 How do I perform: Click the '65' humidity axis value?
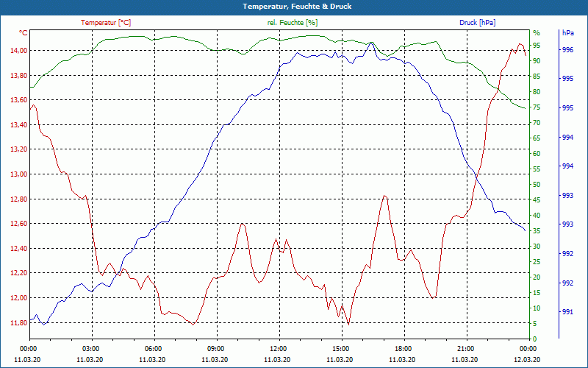537,138
